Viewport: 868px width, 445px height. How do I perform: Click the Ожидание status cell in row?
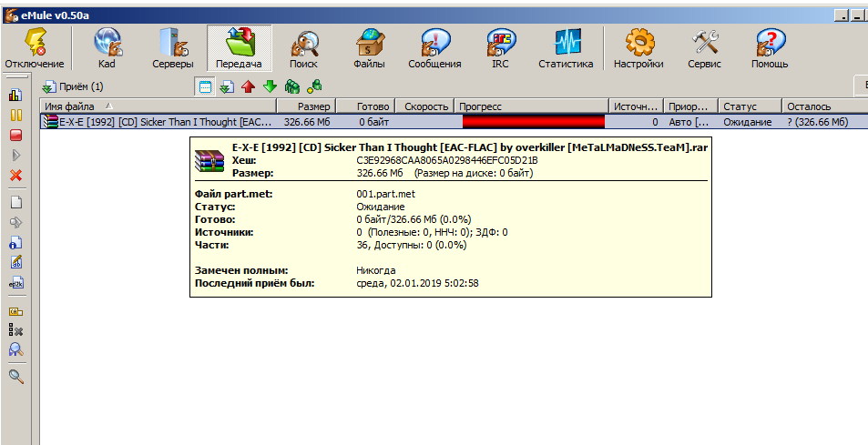click(748, 122)
